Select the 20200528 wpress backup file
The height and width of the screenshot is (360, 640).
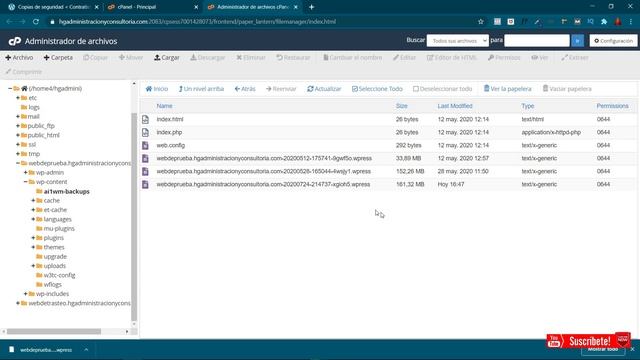coord(264,171)
